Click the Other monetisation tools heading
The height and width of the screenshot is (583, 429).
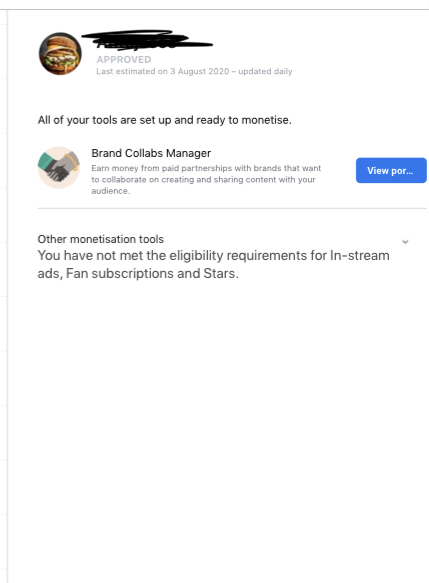100,239
